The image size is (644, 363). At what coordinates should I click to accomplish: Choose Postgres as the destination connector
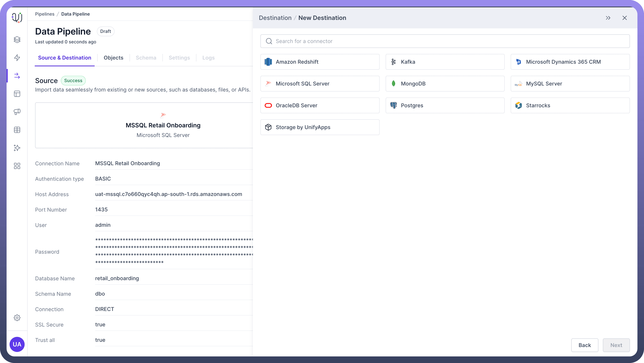[x=445, y=105]
